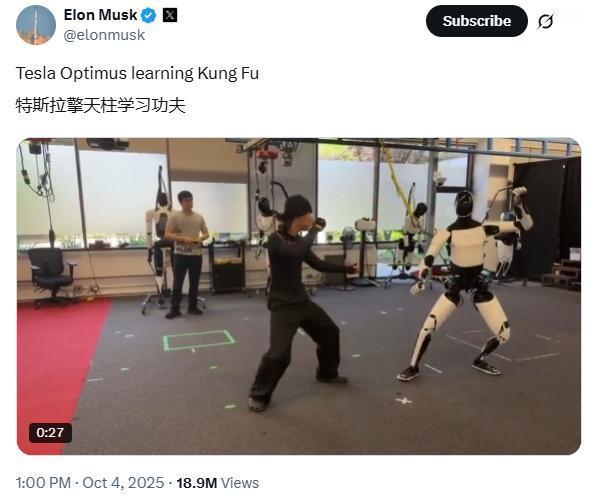Subscribe to Elon Musk's account
This screenshot has height=502, width=597.
[477, 21]
